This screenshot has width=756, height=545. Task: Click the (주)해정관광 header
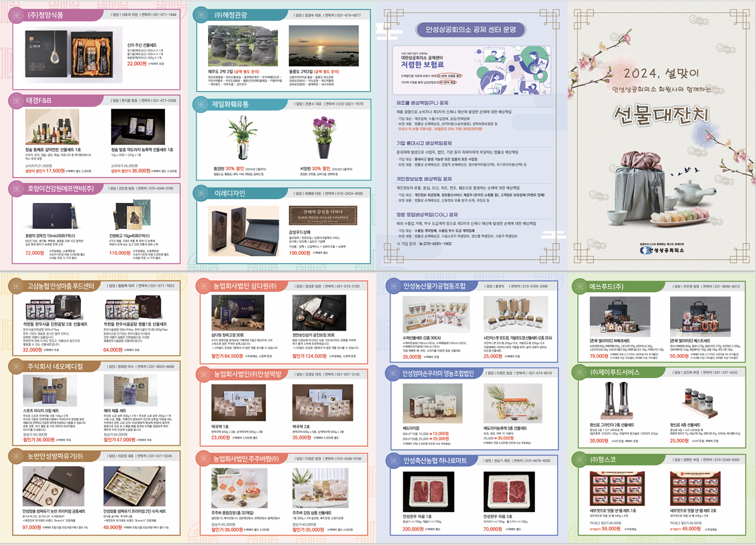tap(231, 15)
